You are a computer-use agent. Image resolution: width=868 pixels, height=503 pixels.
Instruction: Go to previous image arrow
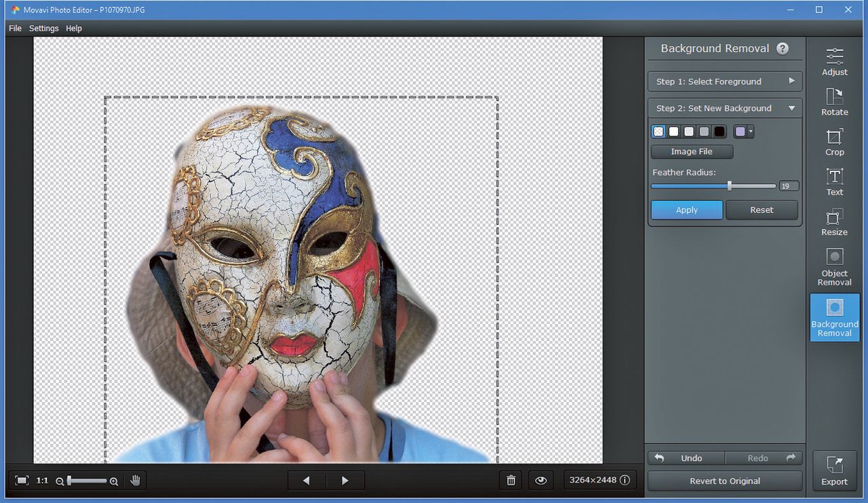tap(307, 481)
